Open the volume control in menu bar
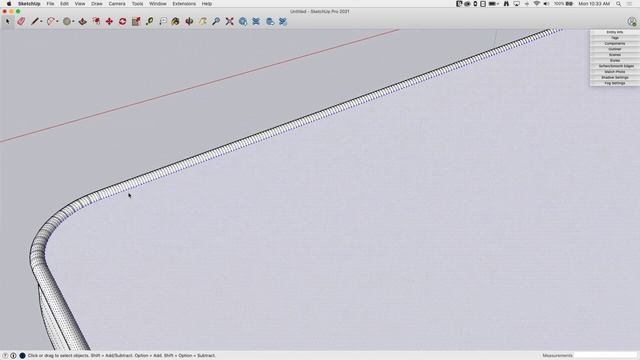Viewport: 640px width, 360px height. tap(546, 4)
